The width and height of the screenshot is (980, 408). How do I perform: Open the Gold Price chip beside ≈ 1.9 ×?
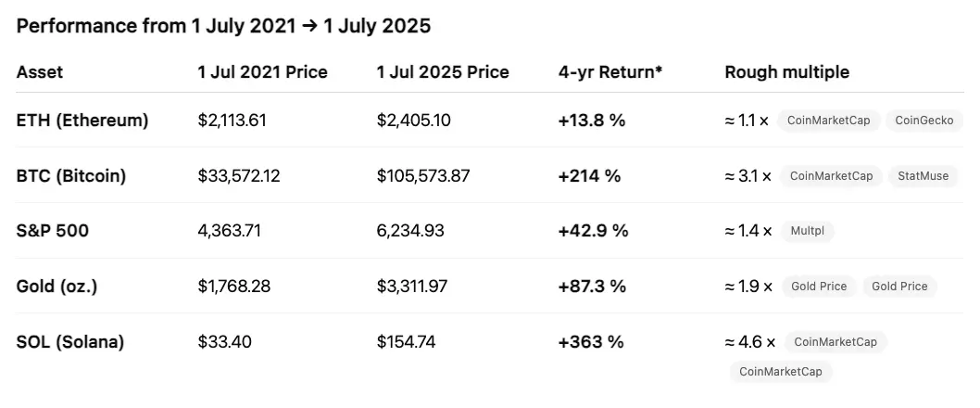pos(819,287)
